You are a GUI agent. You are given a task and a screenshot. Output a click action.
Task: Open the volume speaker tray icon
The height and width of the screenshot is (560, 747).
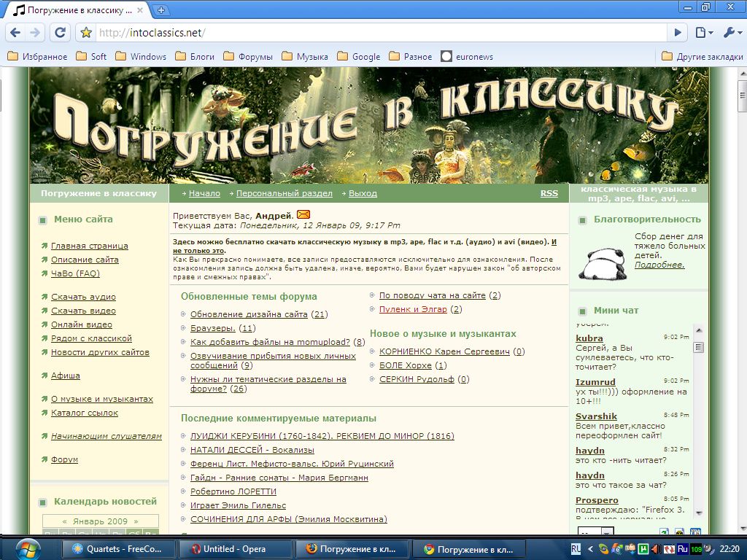pos(656,549)
